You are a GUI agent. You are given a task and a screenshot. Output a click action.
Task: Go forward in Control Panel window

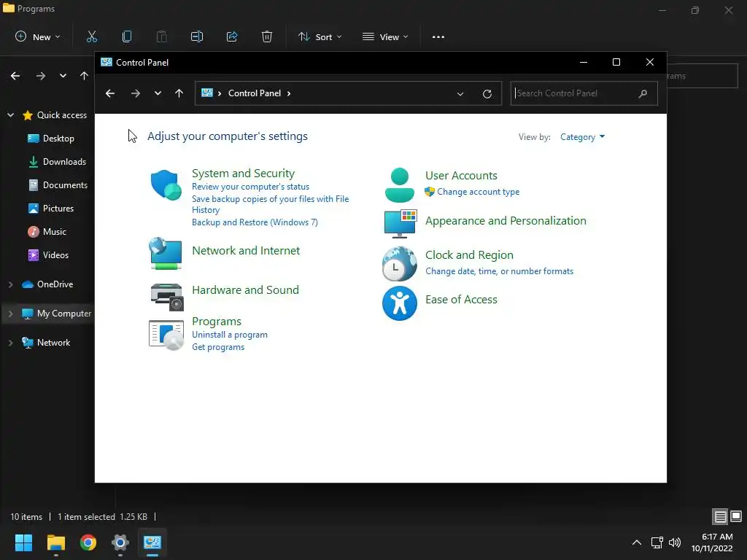[135, 93]
